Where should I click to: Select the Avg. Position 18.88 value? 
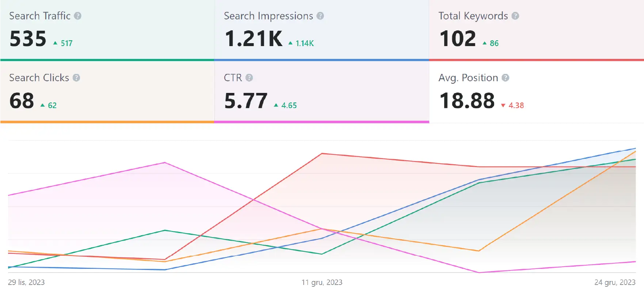click(x=467, y=101)
